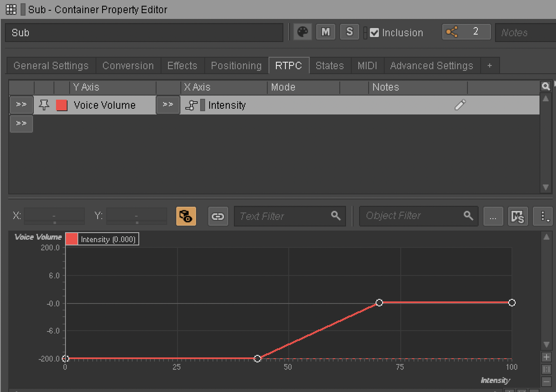Open the vertical dots options menu
The width and height of the screenshot is (556, 392).
tap(543, 216)
